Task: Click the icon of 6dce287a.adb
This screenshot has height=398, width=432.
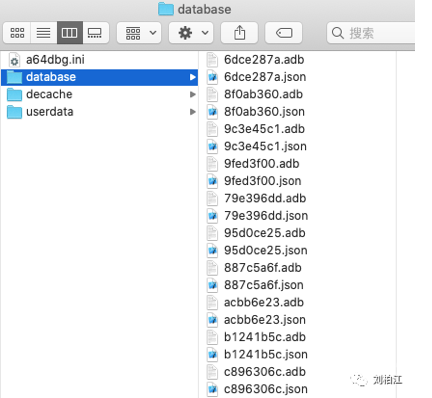Action: click(x=212, y=60)
